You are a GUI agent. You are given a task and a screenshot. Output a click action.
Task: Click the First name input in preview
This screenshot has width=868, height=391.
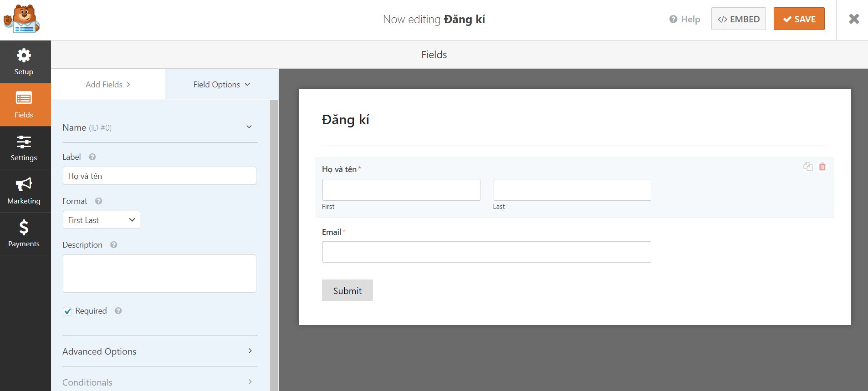click(401, 190)
